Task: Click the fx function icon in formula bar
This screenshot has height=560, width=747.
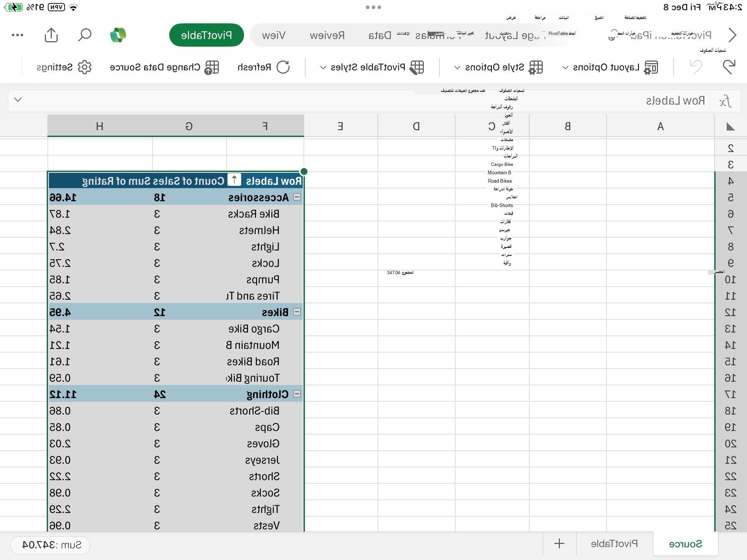Action: click(725, 101)
